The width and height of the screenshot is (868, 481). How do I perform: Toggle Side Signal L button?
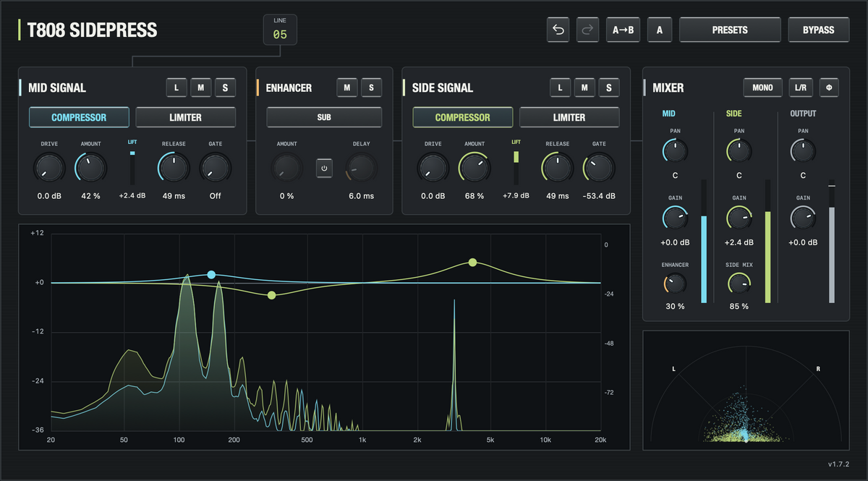560,88
